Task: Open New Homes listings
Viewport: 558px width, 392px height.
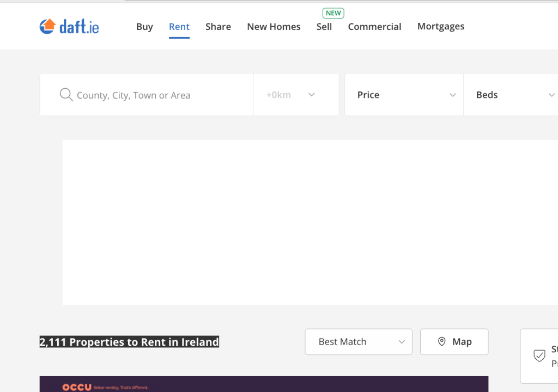Action: pyautogui.click(x=274, y=27)
